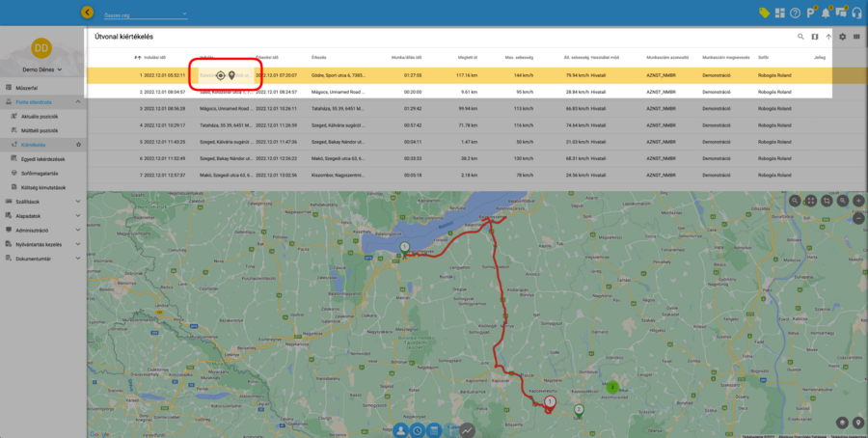The width and height of the screenshot is (868, 438).
Task: Open Aktuális pozíciók in the sidebar
Action: click(40, 115)
